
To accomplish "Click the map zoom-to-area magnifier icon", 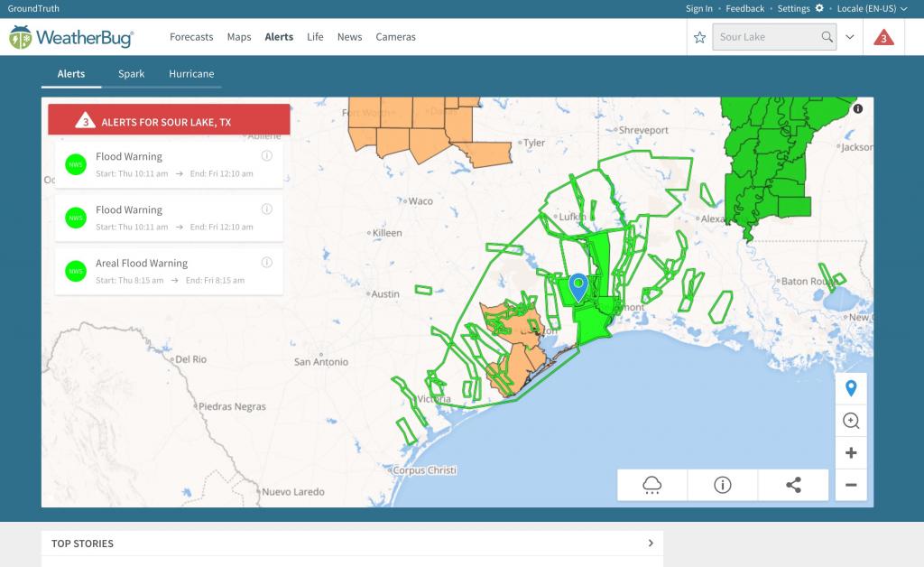I will 850,421.
